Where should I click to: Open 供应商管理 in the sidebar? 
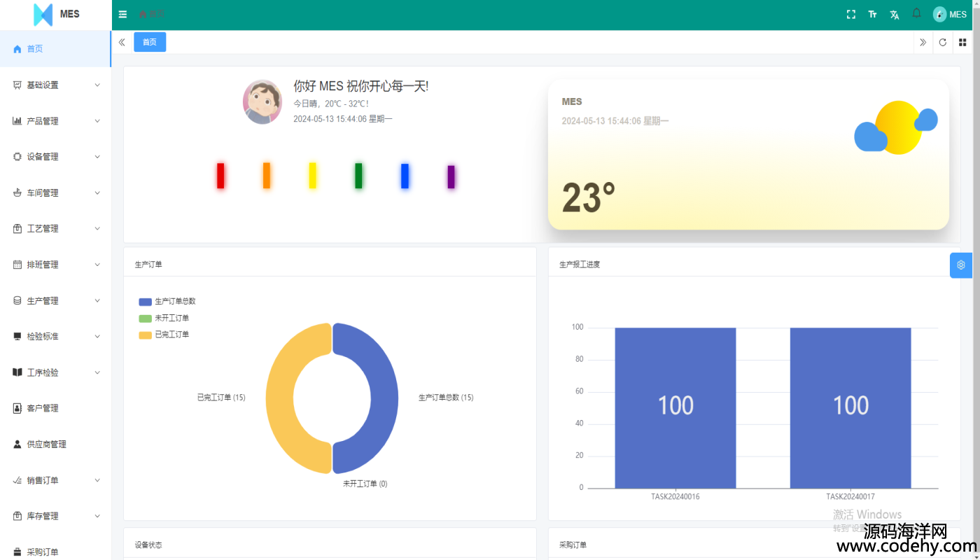point(55,444)
